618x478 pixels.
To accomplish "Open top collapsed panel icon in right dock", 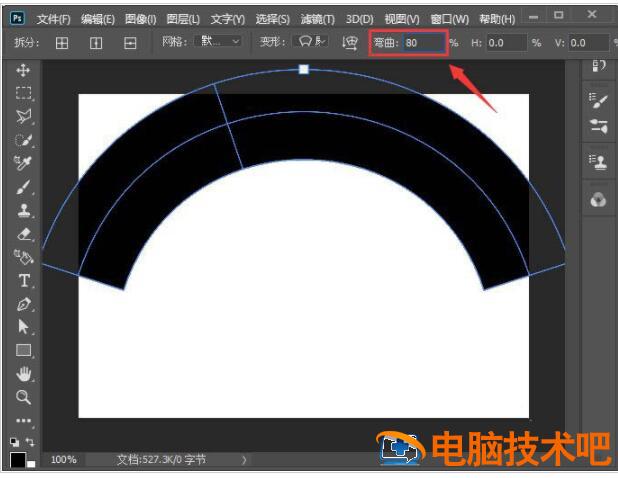I will pos(599,65).
